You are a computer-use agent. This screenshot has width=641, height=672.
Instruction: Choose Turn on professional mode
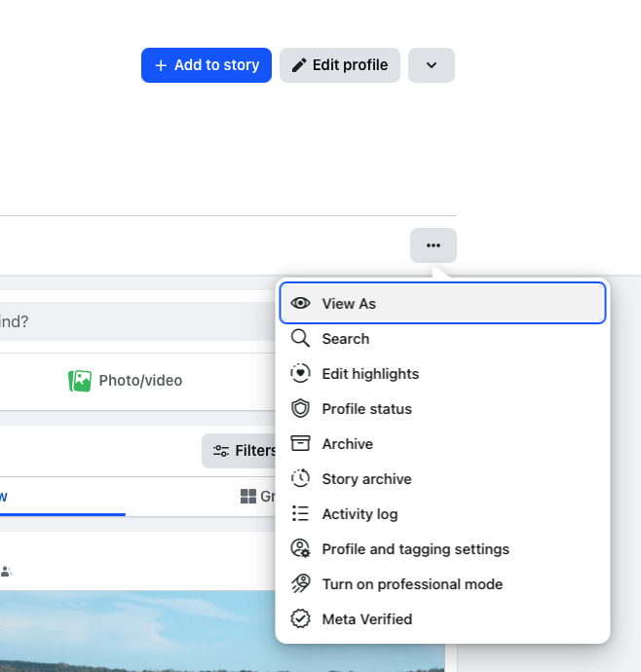[412, 584]
